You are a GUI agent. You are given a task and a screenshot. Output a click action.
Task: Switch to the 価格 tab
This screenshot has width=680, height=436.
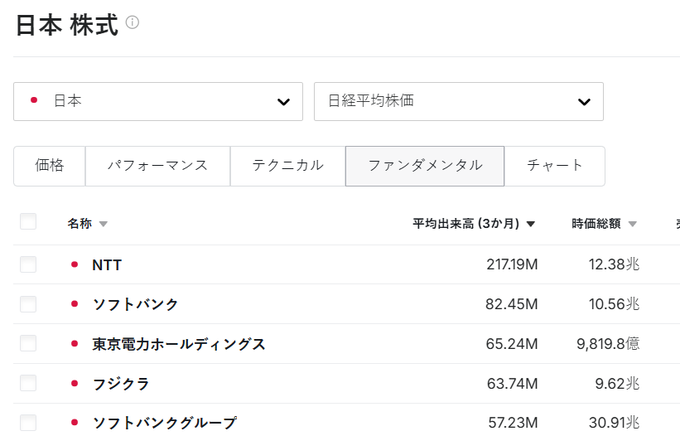(x=49, y=166)
